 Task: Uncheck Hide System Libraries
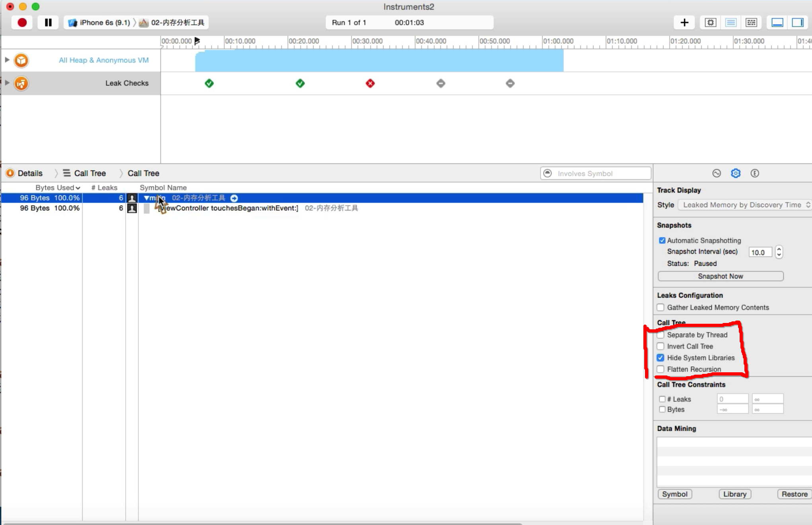(660, 358)
